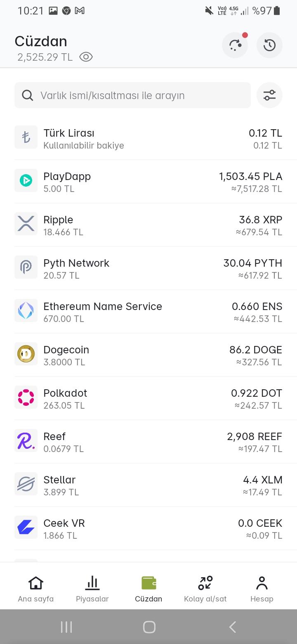Open the Türk Lirası balance row

pos(148,139)
